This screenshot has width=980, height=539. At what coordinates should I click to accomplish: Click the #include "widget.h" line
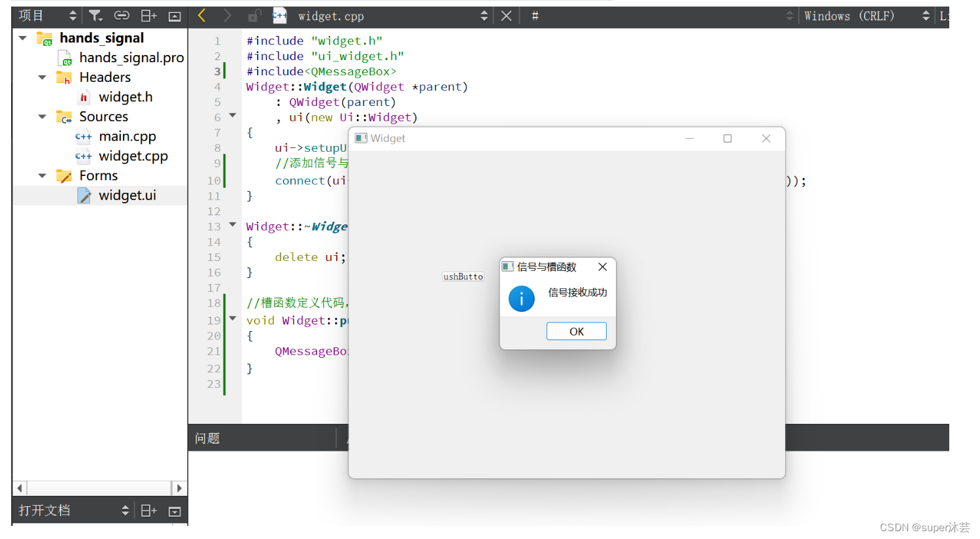(x=314, y=41)
